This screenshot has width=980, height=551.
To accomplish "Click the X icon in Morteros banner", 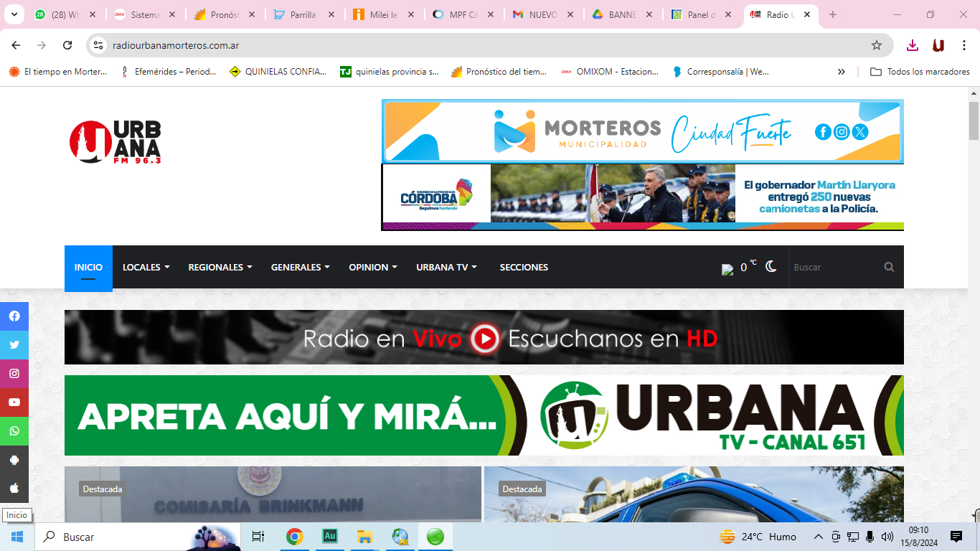I will tap(860, 131).
